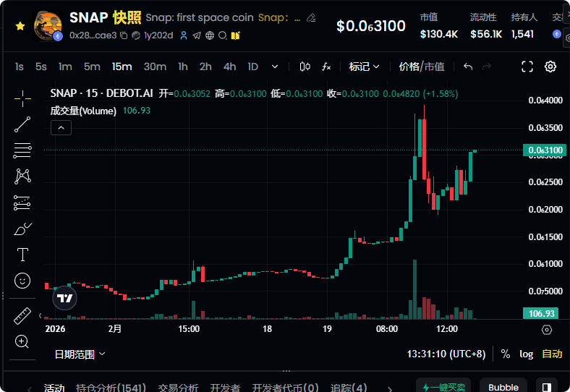570x392 pixels.
Task: Open the website globe icon
Action: tap(210, 35)
